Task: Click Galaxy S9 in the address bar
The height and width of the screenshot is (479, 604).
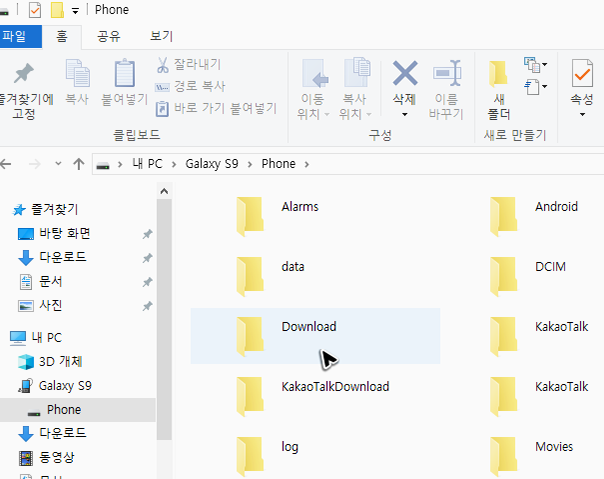Action: coord(211,164)
